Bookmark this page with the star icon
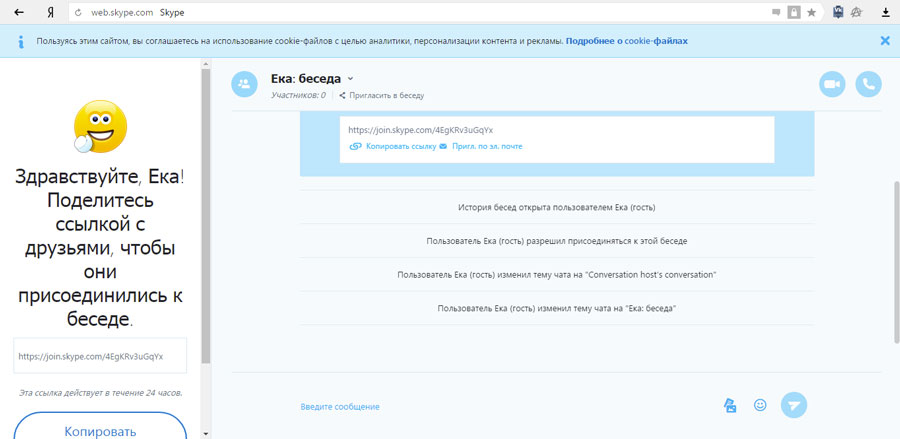 (811, 13)
